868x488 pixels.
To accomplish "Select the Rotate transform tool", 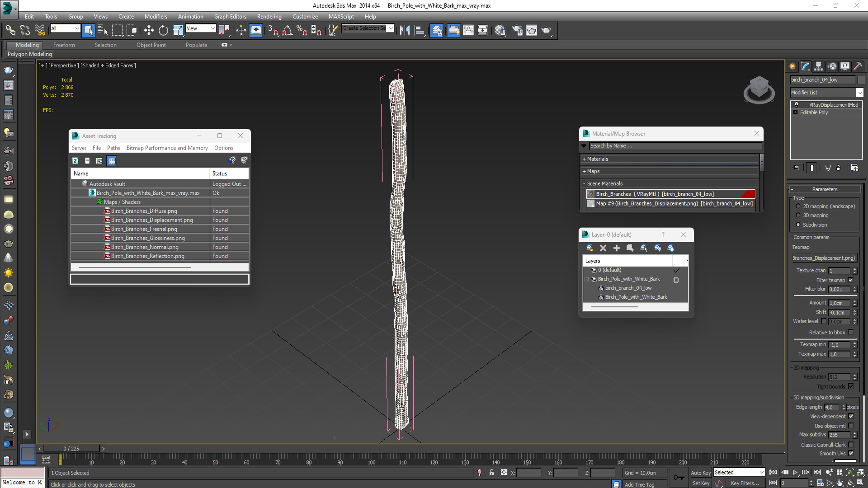I will click(x=163, y=30).
